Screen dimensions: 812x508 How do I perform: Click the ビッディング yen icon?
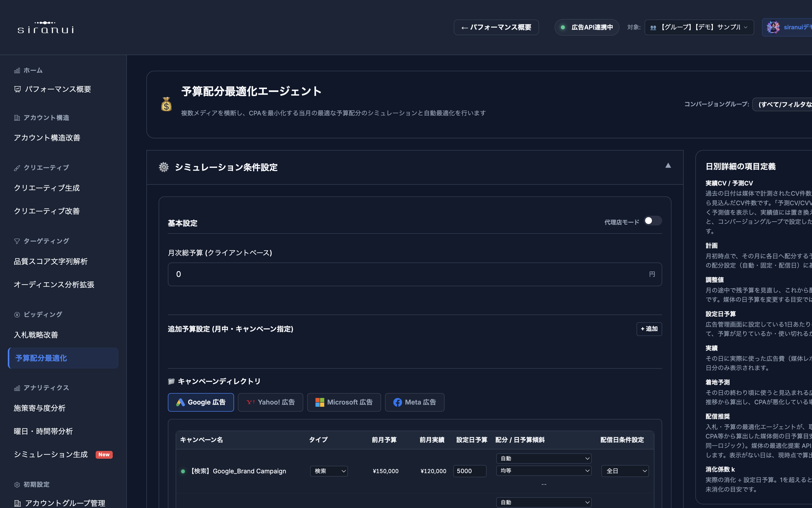pos(17,315)
